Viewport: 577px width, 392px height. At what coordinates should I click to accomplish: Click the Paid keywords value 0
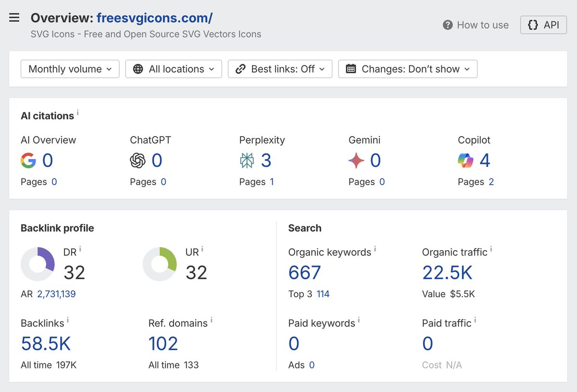click(x=294, y=343)
